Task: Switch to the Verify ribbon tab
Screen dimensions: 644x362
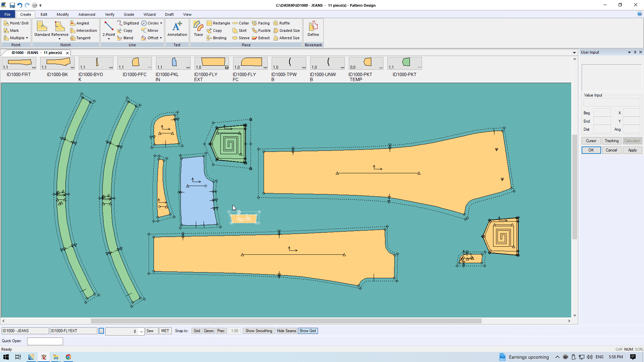Action: pos(109,14)
